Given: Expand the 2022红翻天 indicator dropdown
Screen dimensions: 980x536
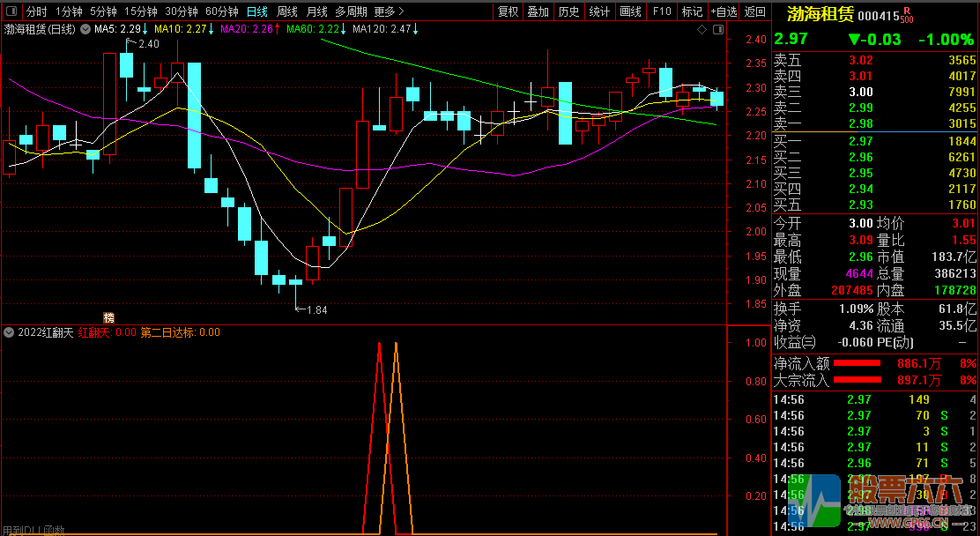Looking at the screenshot, I should coord(9,332).
